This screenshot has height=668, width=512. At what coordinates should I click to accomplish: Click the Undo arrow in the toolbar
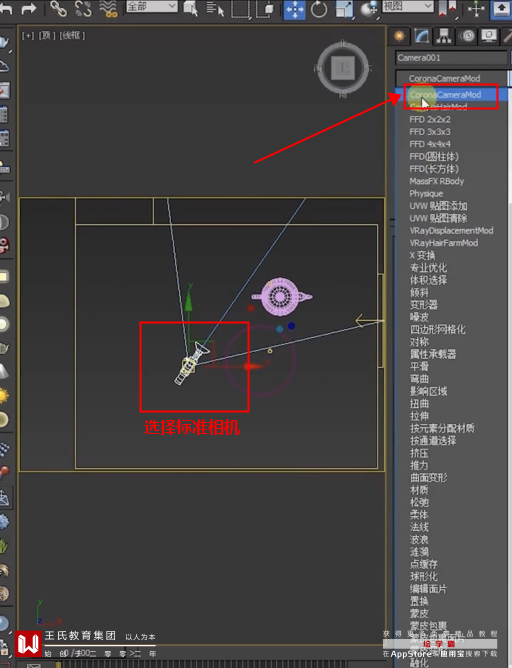(x=6, y=9)
